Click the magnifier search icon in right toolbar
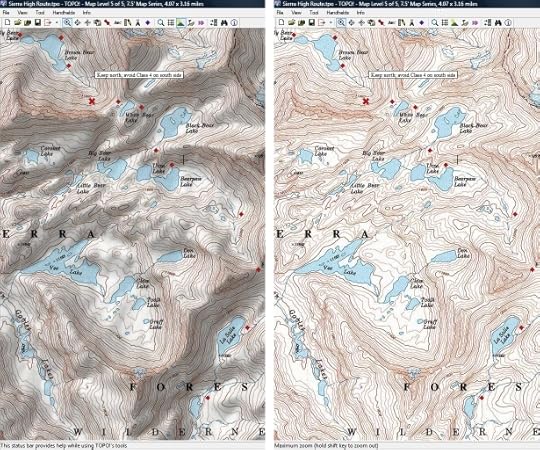Screen dimensions: 540x450 [435, 23]
